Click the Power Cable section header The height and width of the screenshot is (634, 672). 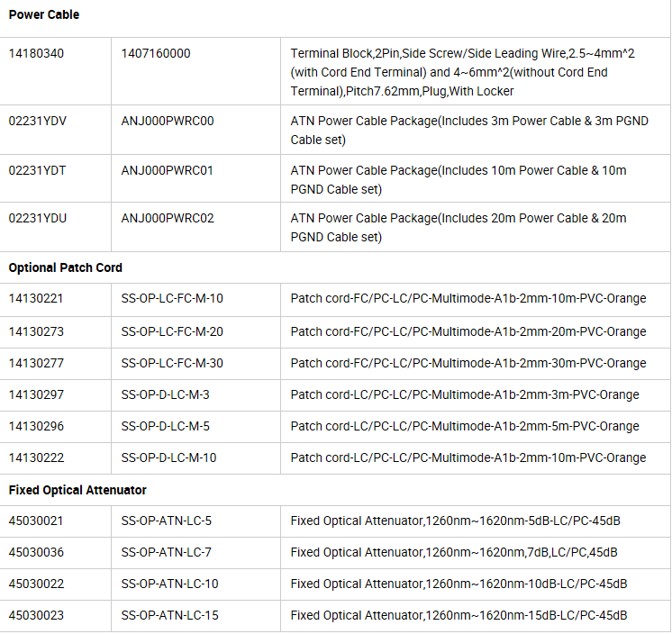click(44, 15)
